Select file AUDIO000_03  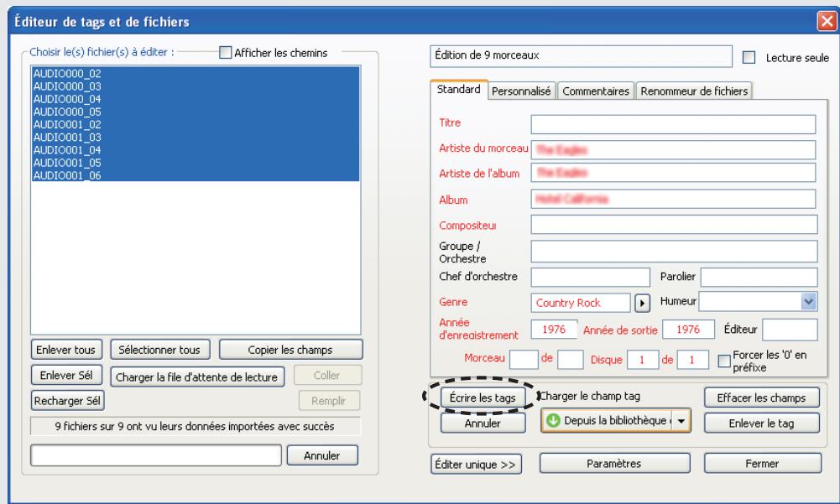[x=196, y=86]
